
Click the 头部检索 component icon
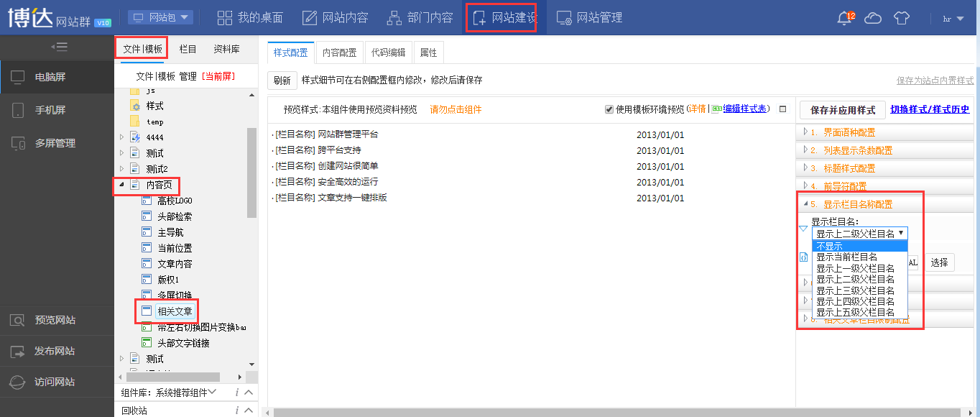click(x=147, y=216)
